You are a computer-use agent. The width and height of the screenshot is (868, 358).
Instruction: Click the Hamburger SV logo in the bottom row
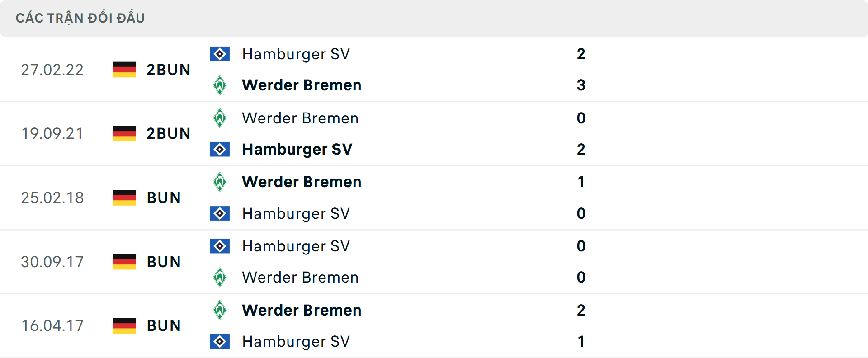pyautogui.click(x=220, y=342)
